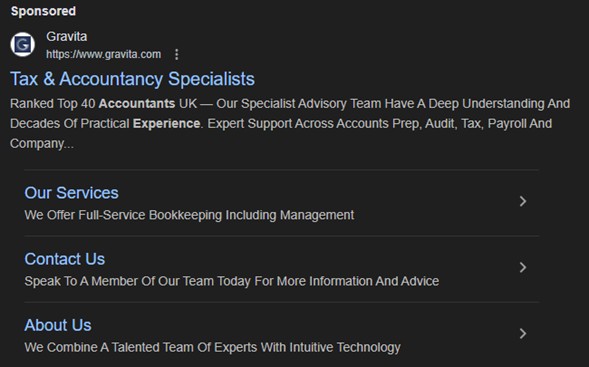Image resolution: width=589 pixels, height=367 pixels.
Task: Click the https://www.gravita.com URL
Action: [x=104, y=54]
